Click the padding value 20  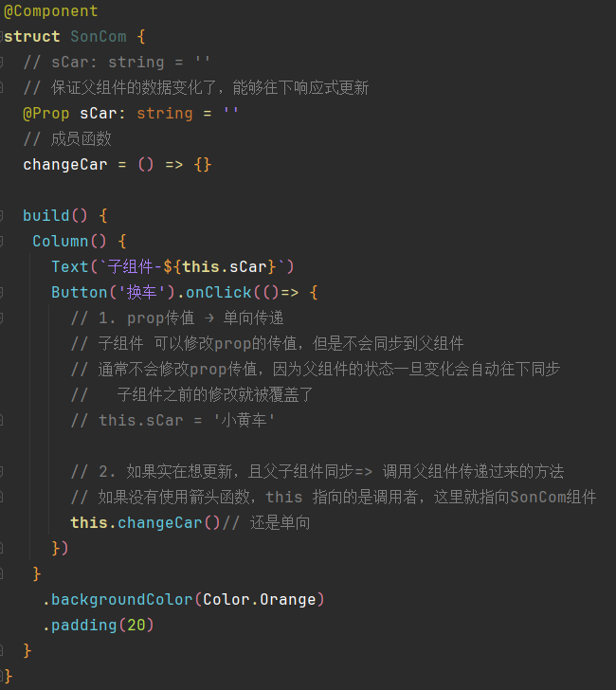point(136,625)
